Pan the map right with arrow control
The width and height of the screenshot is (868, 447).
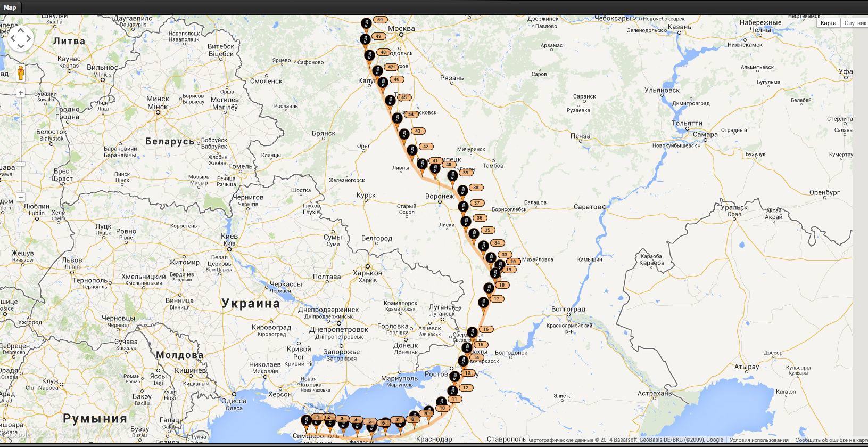coord(29,38)
